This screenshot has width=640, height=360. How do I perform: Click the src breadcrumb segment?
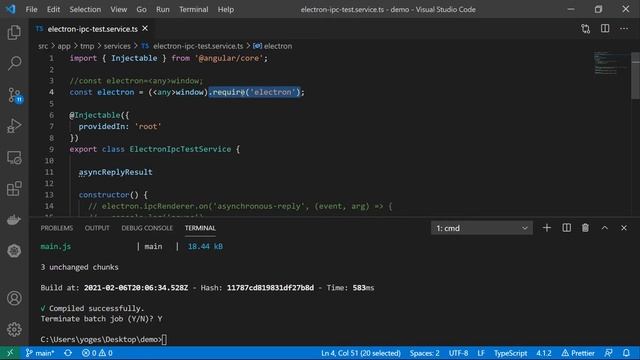point(43,46)
